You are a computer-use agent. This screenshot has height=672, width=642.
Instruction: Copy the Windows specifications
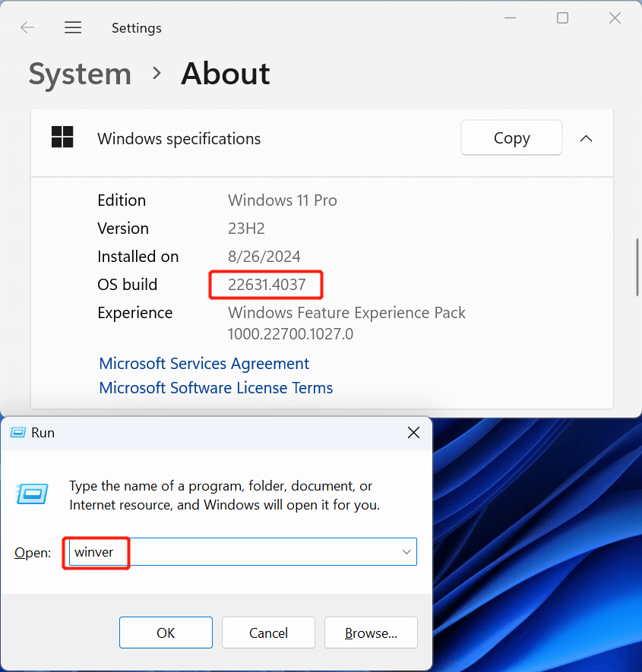point(511,138)
